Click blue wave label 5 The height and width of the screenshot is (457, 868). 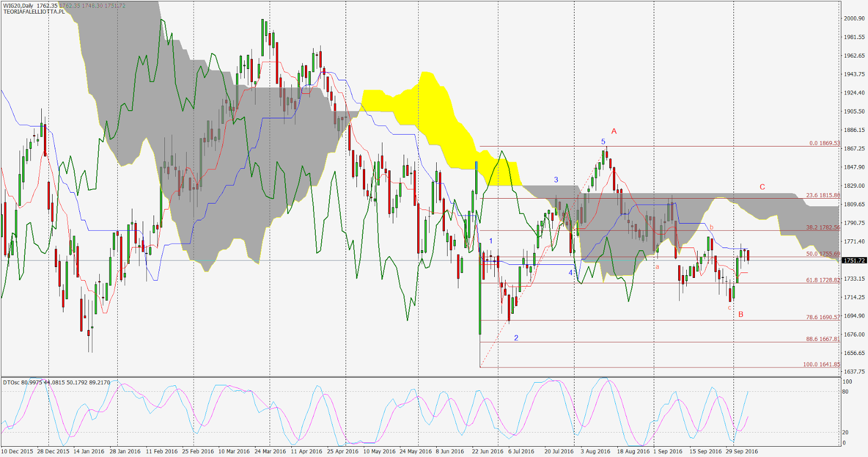pyautogui.click(x=603, y=142)
